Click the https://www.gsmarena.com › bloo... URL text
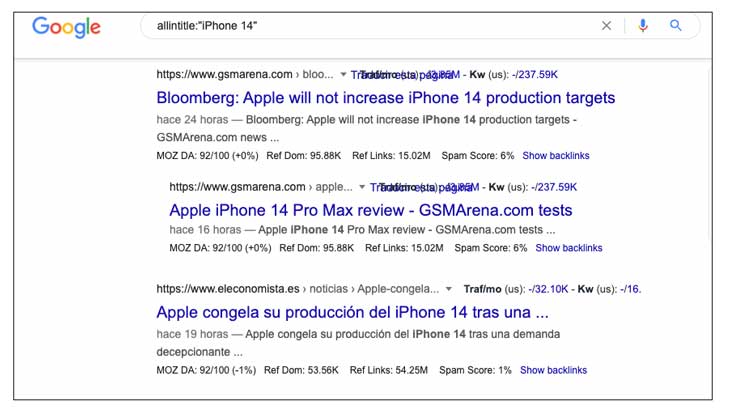This screenshot has height=412, width=730. (244, 74)
